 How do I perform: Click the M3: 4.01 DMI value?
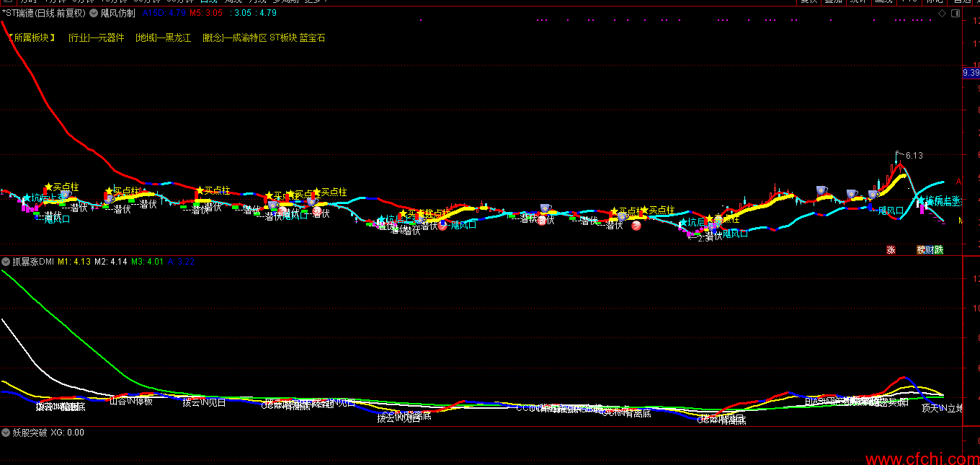[147, 261]
